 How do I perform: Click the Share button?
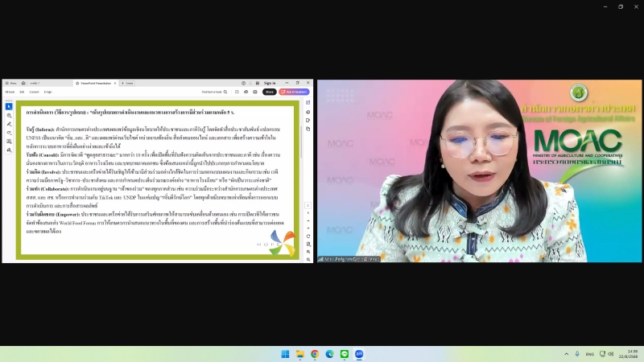pyautogui.click(x=269, y=92)
